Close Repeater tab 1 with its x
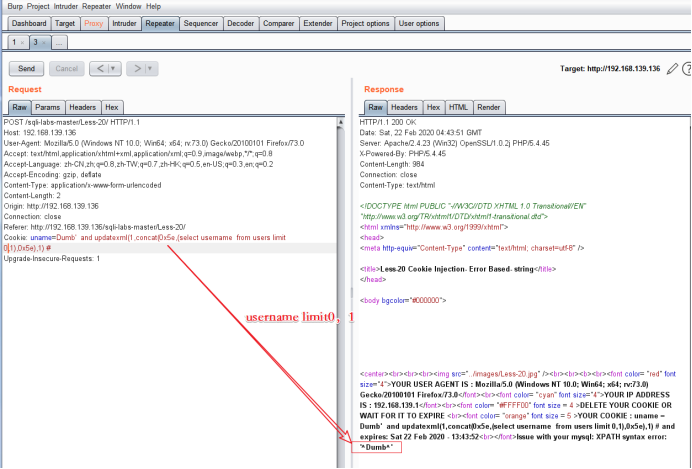 click(x=22, y=43)
